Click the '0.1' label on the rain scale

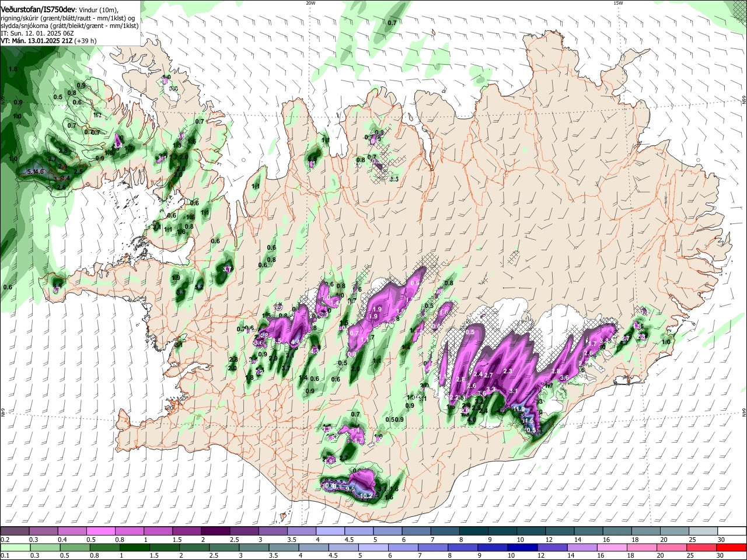coord(5,556)
